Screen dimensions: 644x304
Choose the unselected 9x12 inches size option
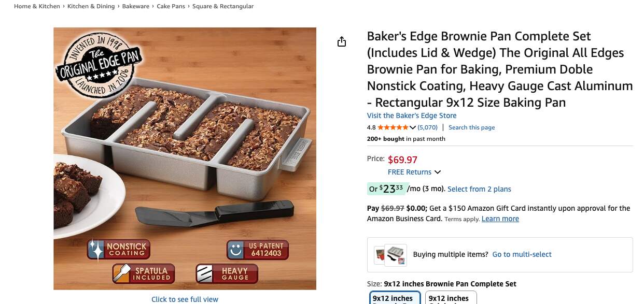(x=450, y=298)
